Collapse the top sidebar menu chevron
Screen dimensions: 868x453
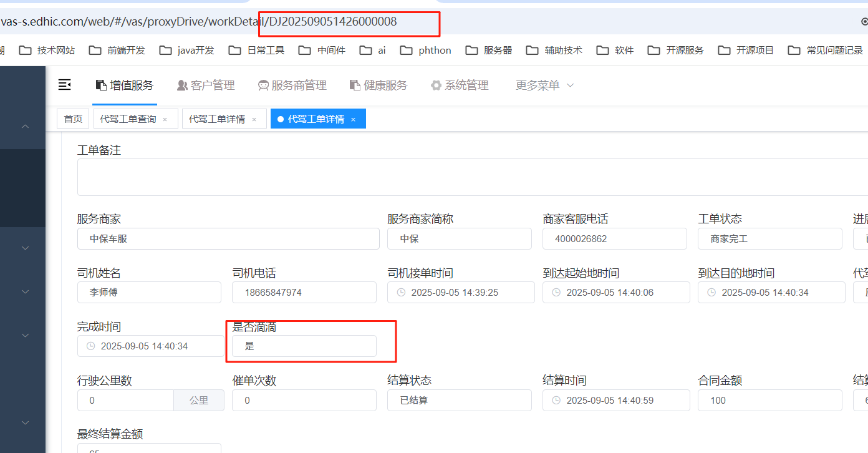coord(26,126)
